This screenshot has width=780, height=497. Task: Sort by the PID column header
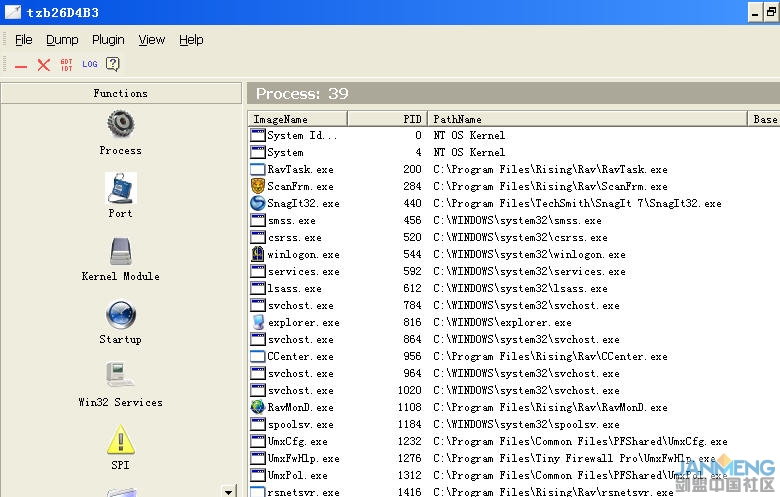pos(387,119)
